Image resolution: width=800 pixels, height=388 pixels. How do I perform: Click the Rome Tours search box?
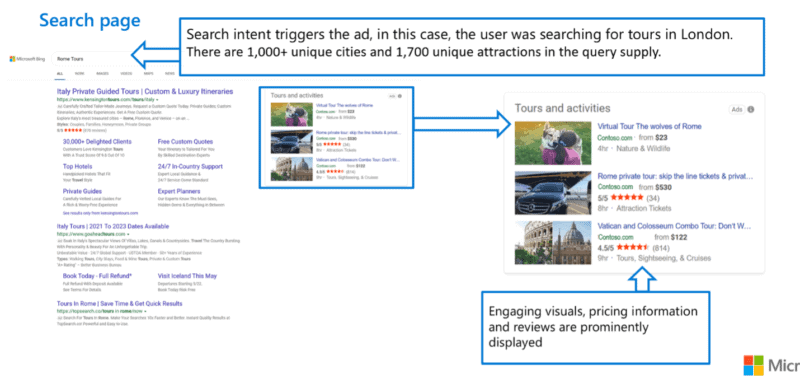[92, 59]
